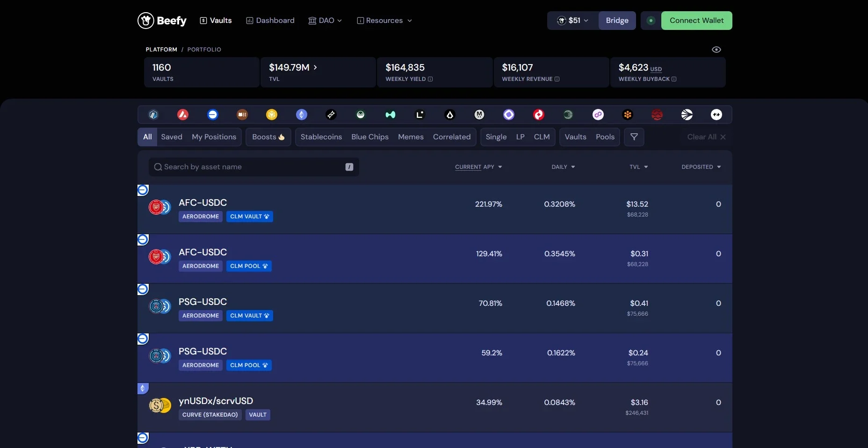Switch to the Portfolio stats tab
868x448 pixels.
[x=204, y=50]
